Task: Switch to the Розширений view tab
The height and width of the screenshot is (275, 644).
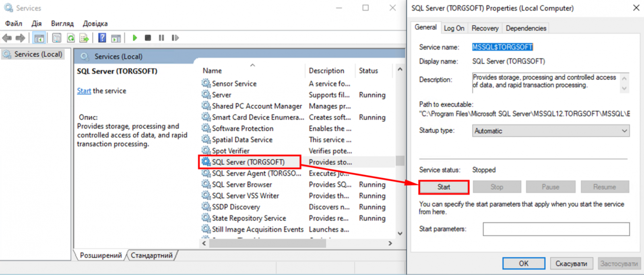Action: pyautogui.click(x=101, y=255)
